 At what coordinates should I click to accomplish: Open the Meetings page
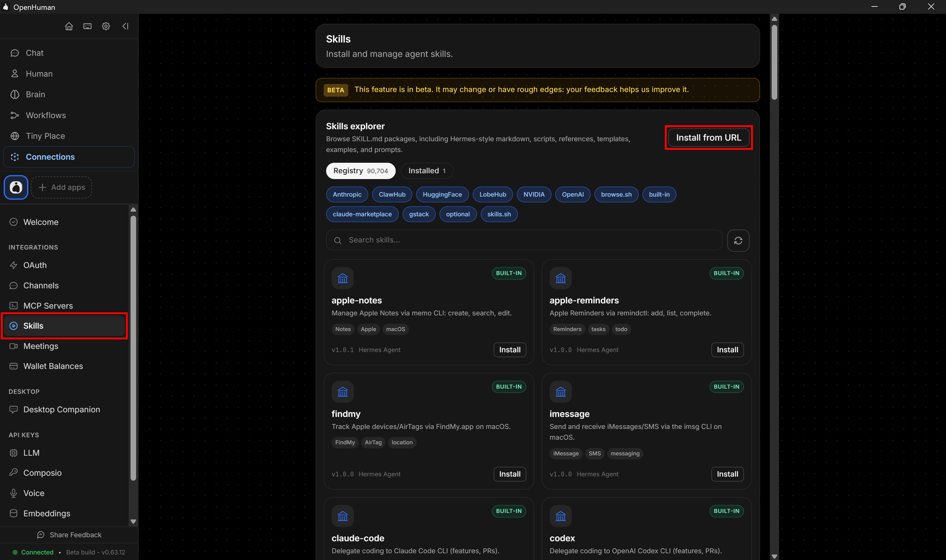65,346
